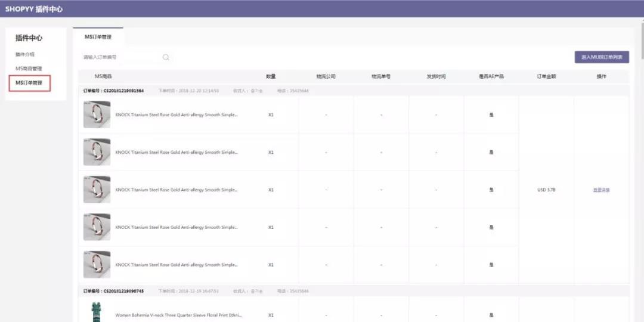Viewport: 644px width, 322px height.
Task: Click the USD 3.78 order amount
Action: click(x=546, y=190)
